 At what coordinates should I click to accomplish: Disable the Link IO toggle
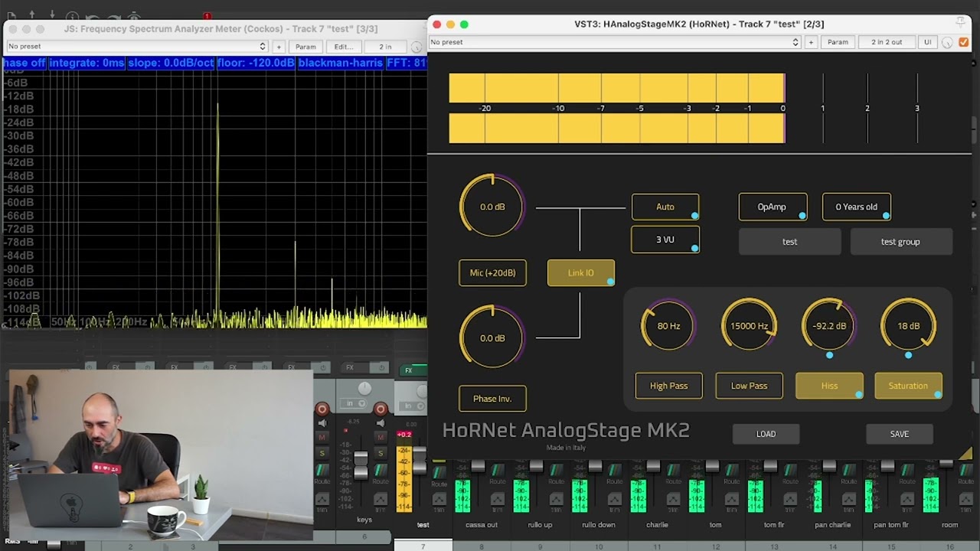581,272
